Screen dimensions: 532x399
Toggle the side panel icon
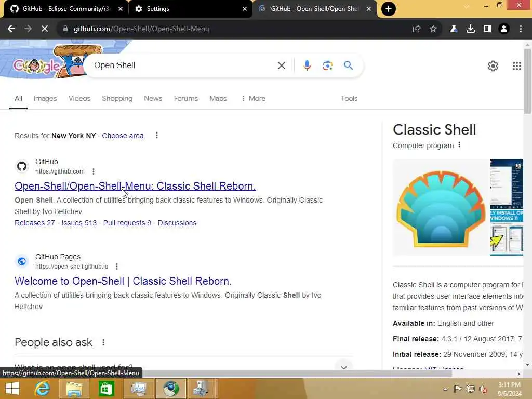(x=487, y=29)
